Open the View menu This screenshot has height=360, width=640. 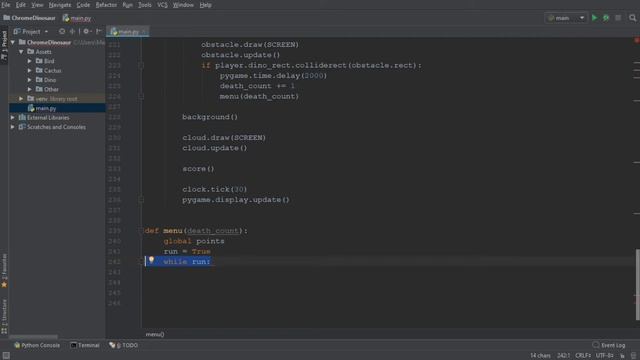37,5
